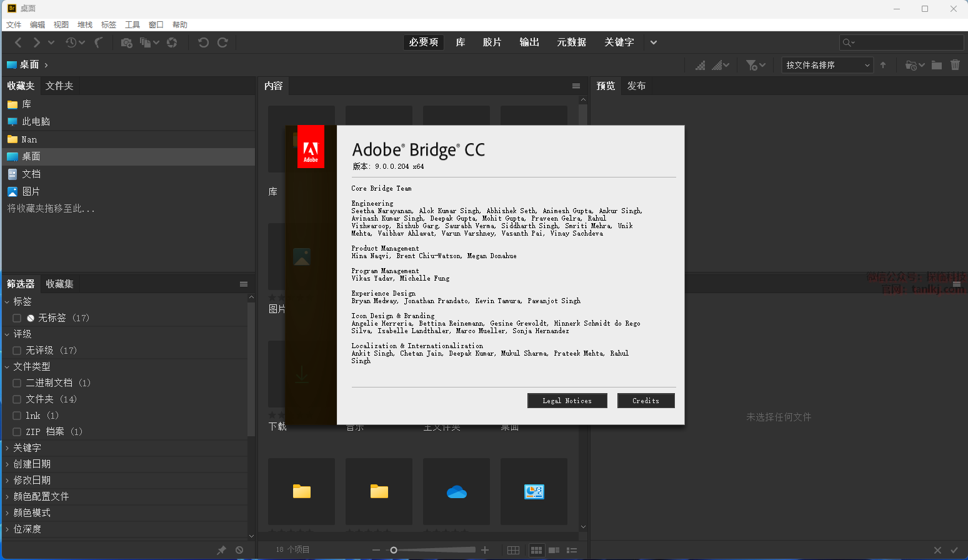Screen dimensions: 968x560
Task: Enable the 文件夹 file type filter
Action: coord(17,399)
